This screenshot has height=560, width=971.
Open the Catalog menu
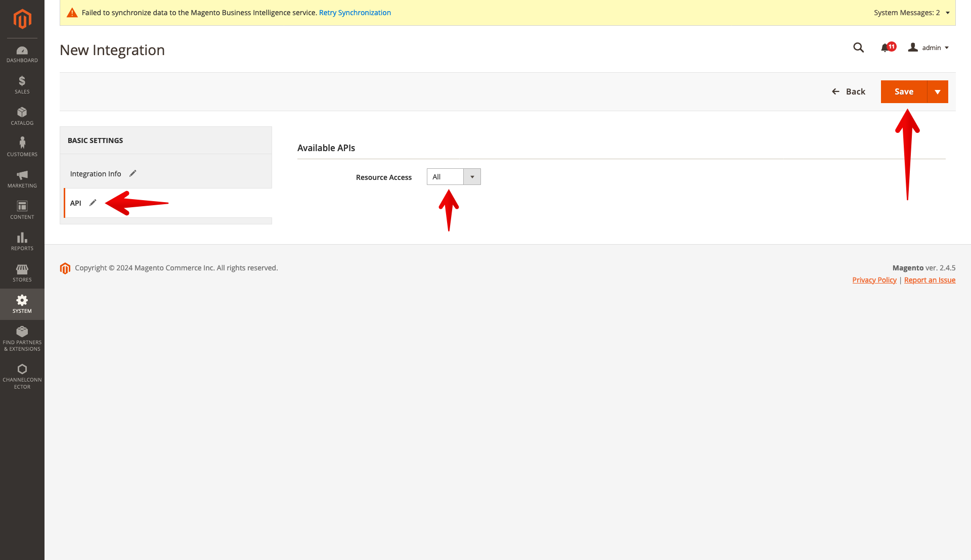point(22,117)
